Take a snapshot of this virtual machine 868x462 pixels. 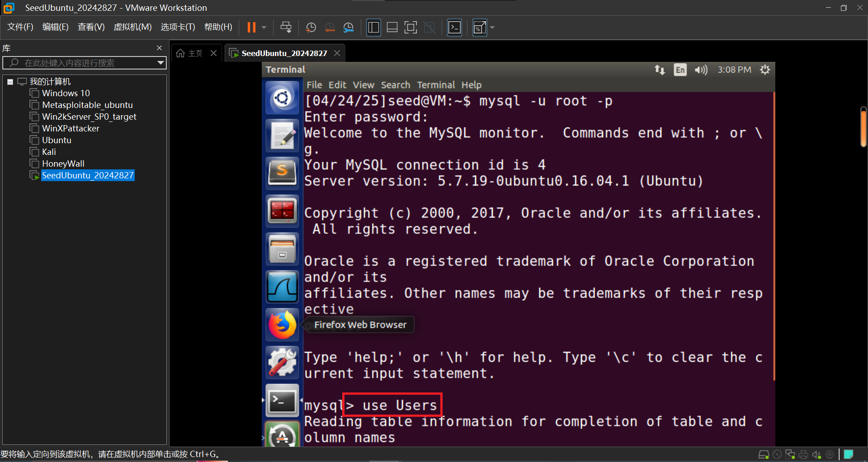coord(311,28)
